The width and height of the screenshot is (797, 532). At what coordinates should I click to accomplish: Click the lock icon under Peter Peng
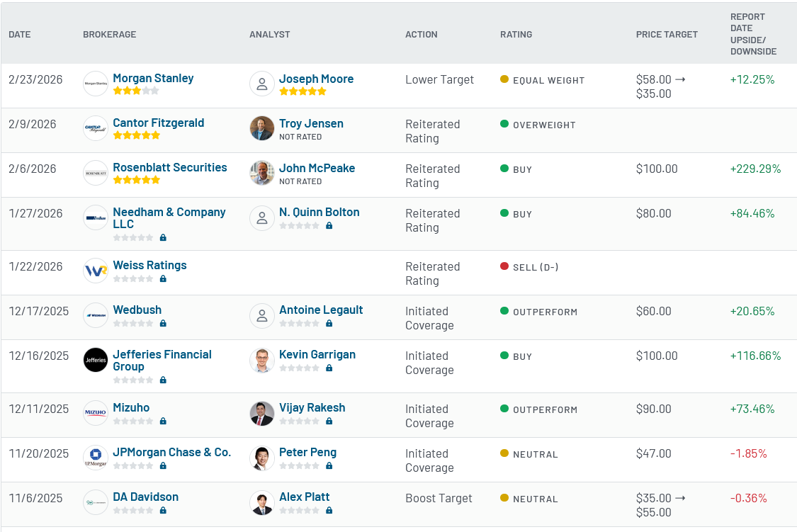pos(329,465)
